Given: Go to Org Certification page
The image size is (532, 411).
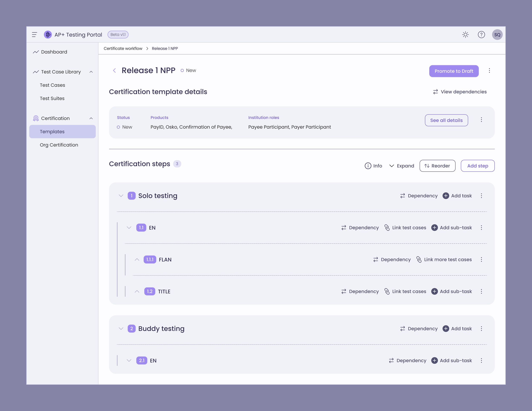Looking at the screenshot, I should pos(59,145).
